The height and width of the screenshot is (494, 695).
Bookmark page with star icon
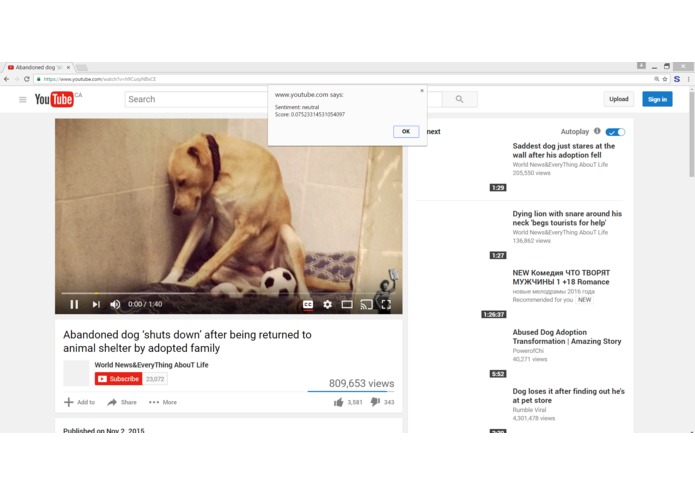tap(665, 79)
